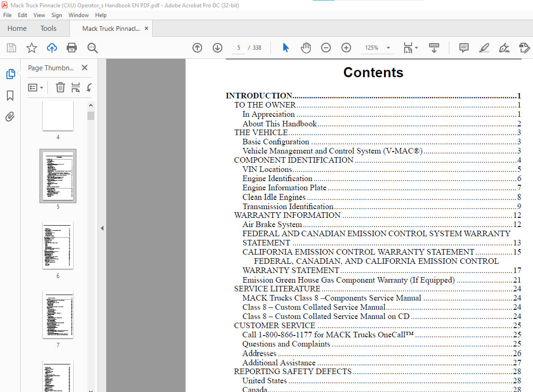Open the File menu
Viewport: 533px width, 392px height.
7,15
